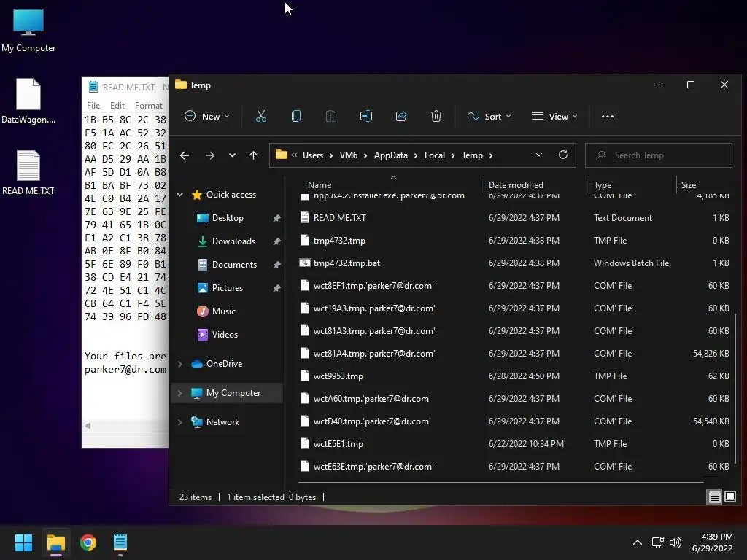This screenshot has height=560, width=747.
Task: Click Notepad horizontal scrollbar left arrow
Action: tap(88, 426)
